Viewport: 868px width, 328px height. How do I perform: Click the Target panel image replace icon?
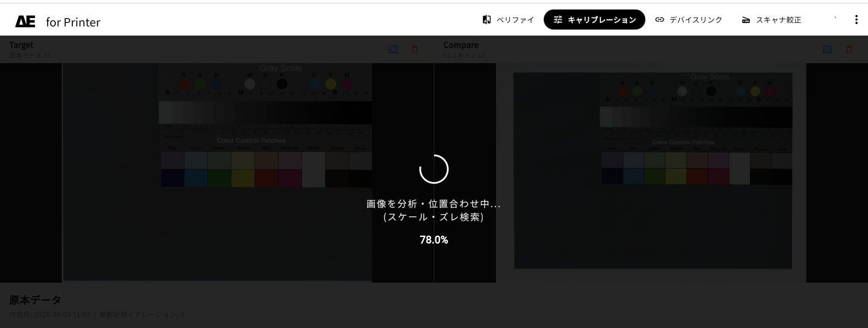tap(393, 49)
